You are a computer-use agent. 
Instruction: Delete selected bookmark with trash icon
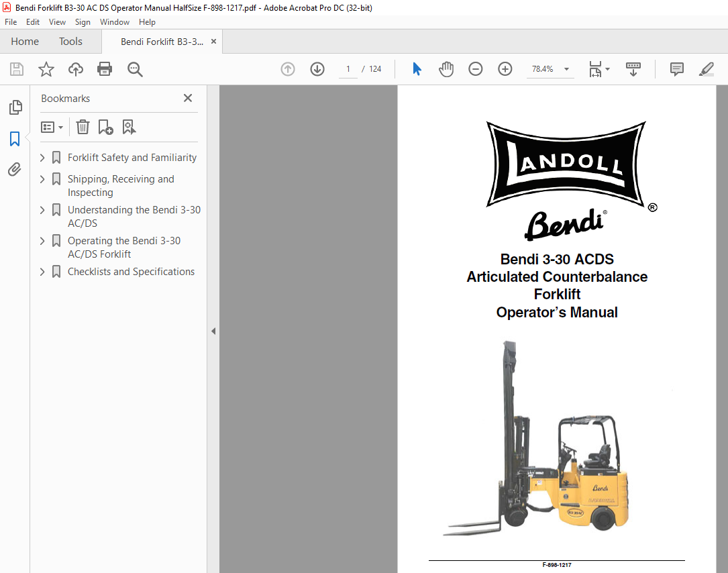pyautogui.click(x=83, y=127)
